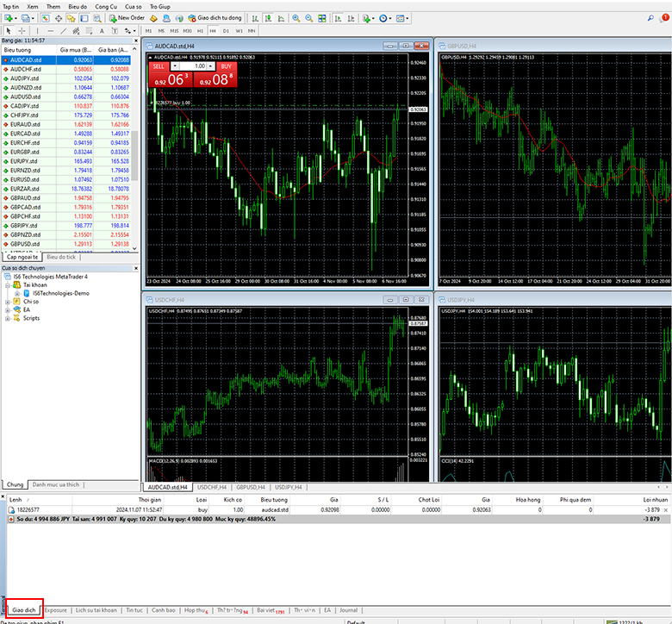Expand the Chi so tree node
672x624 pixels.
click(7, 302)
